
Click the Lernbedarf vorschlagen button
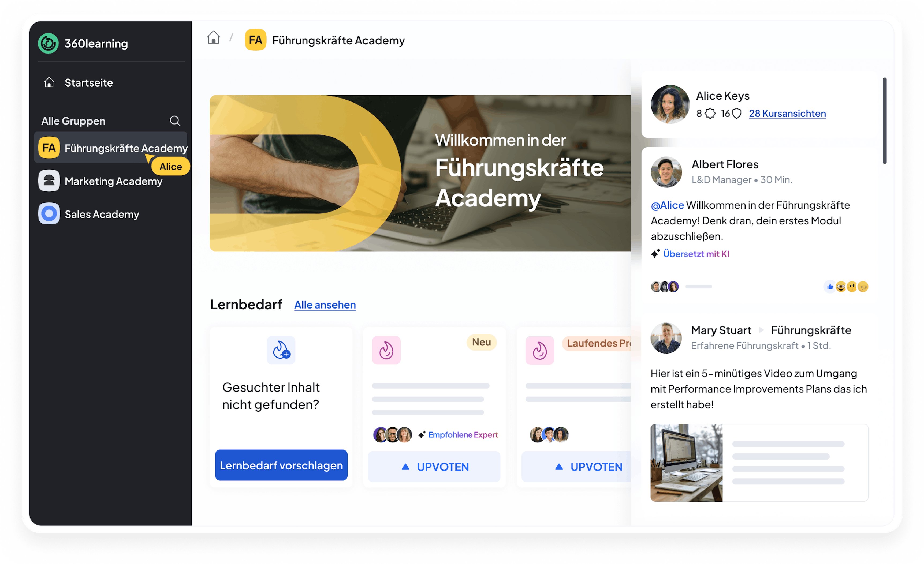tap(281, 465)
